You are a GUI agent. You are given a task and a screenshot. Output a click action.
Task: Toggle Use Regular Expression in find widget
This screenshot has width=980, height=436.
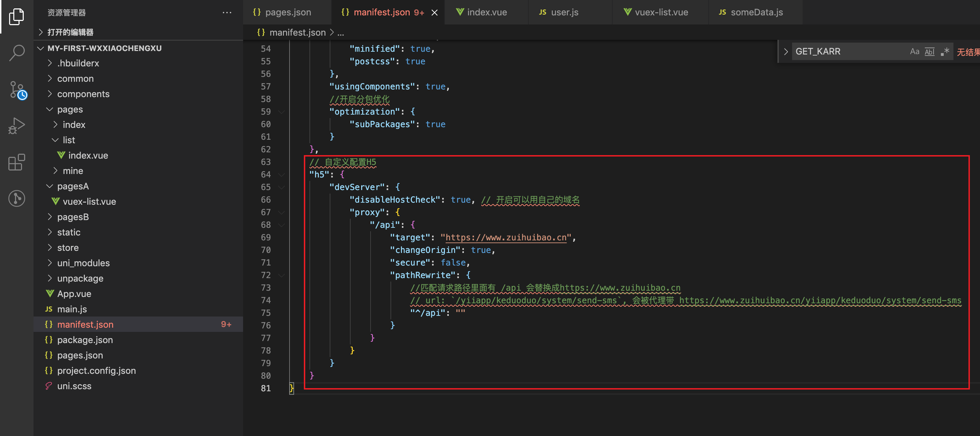coord(945,51)
